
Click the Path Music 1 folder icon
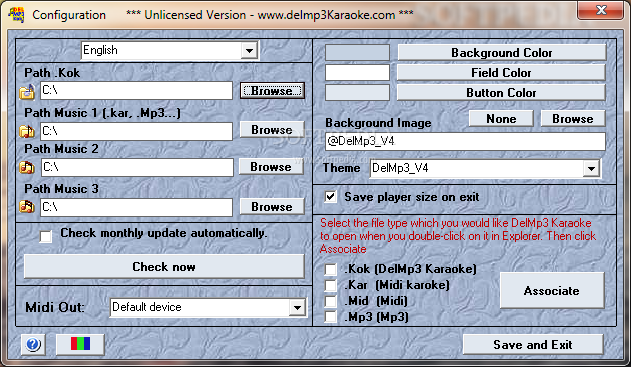tap(27, 131)
